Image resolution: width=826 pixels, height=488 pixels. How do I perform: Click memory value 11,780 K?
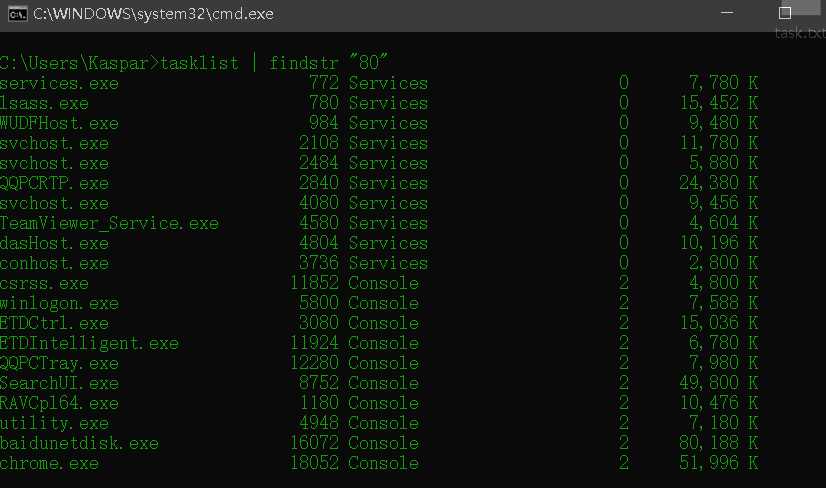tap(719, 143)
